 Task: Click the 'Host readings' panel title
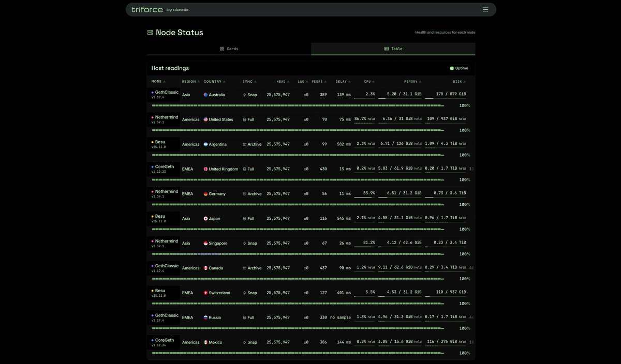pyautogui.click(x=170, y=68)
